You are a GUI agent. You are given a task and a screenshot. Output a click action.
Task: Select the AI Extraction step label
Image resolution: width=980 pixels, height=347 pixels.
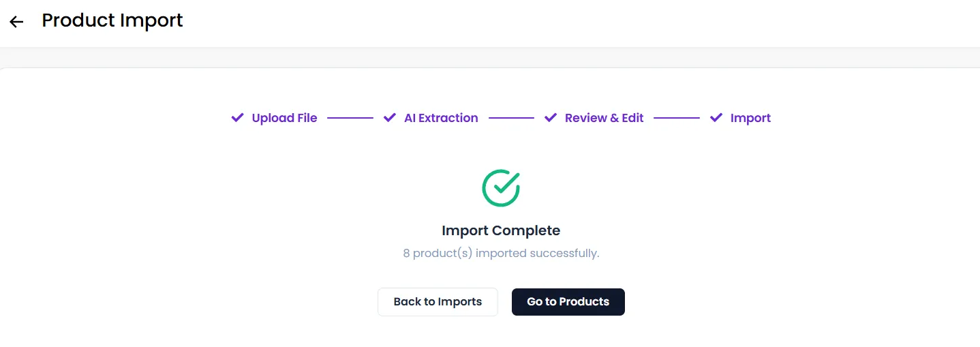pos(441,118)
